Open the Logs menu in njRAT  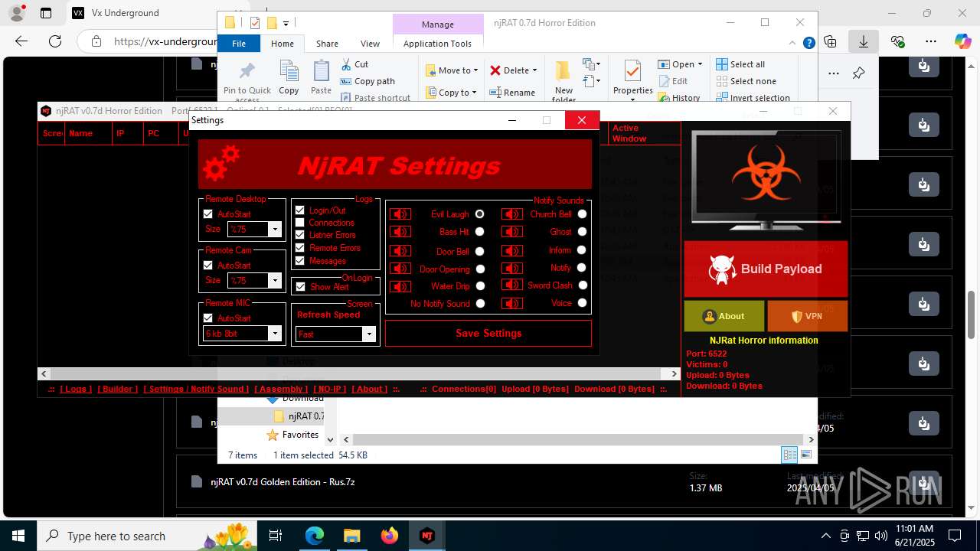pyautogui.click(x=76, y=389)
